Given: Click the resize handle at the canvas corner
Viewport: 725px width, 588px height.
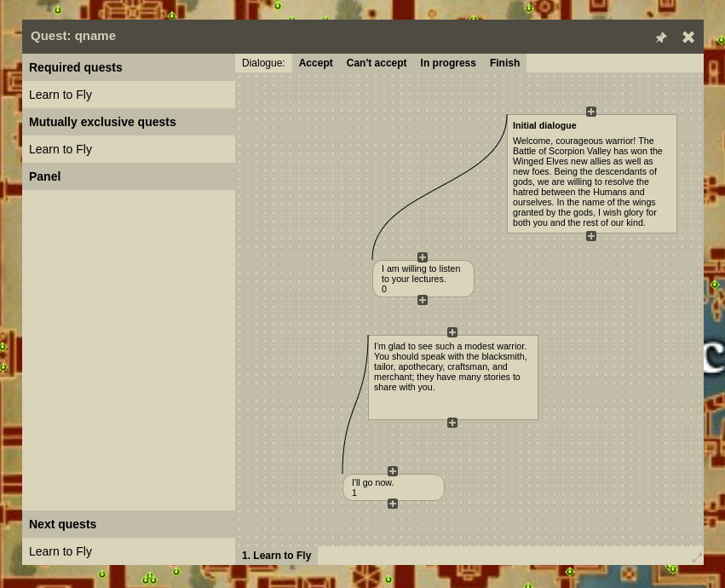Looking at the screenshot, I should pos(697,558).
